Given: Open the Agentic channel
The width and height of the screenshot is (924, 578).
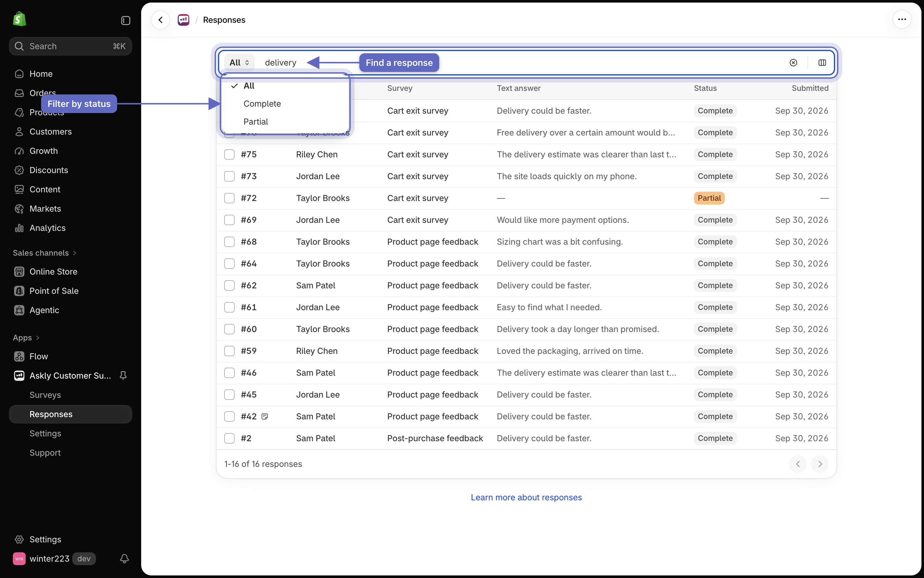Looking at the screenshot, I should click(x=71, y=310).
